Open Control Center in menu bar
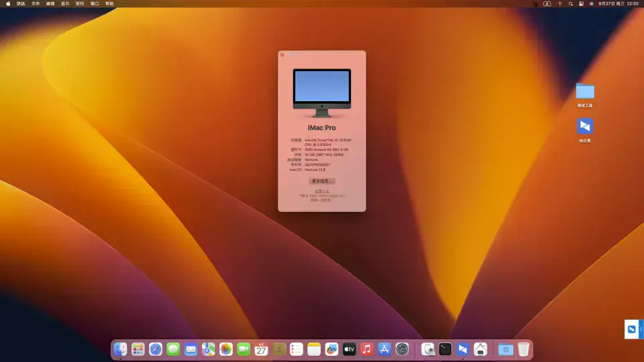 [581, 4]
